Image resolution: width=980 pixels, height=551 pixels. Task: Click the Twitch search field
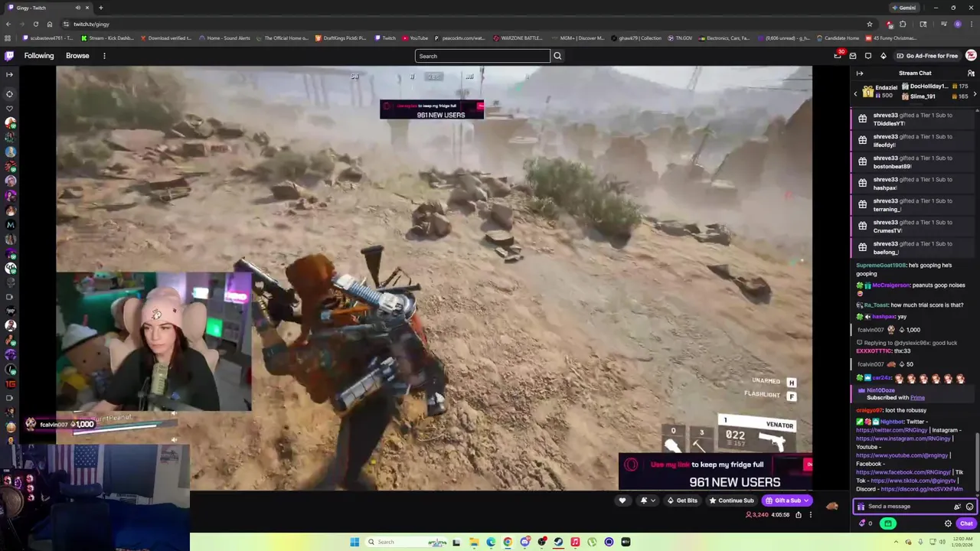coord(482,56)
